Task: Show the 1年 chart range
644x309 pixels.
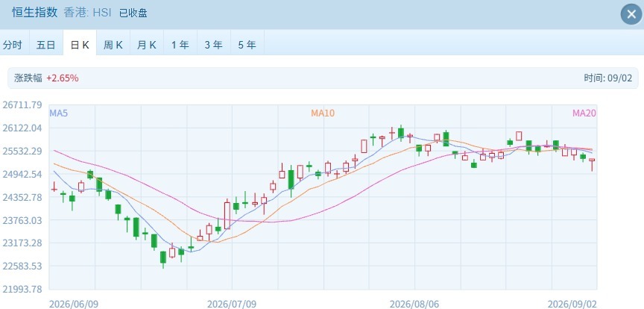Action: click(180, 45)
